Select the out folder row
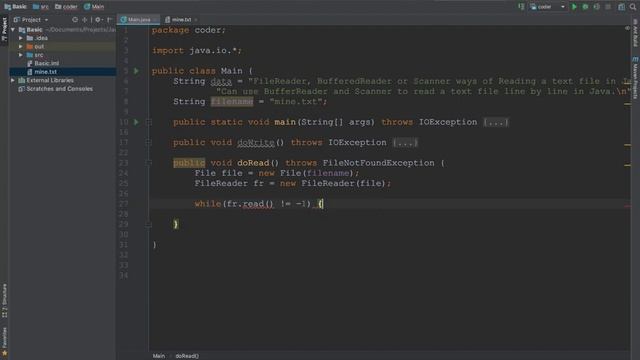The width and height of the screenshot is (640, 360). click(62, 47)
